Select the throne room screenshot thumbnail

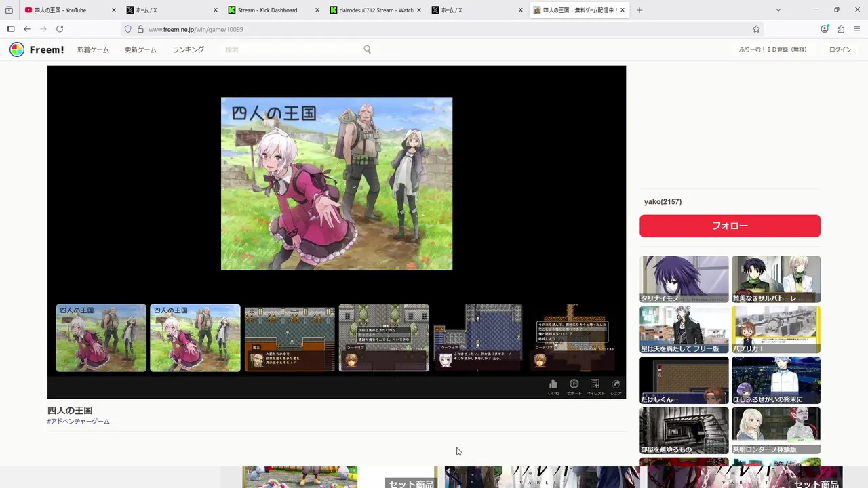coord(290,338)
